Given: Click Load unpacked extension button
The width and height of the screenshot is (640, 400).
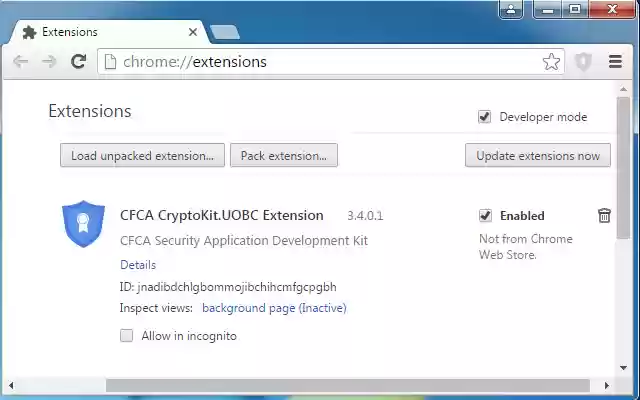Looking at the screenshot, I should coord(142,155).
